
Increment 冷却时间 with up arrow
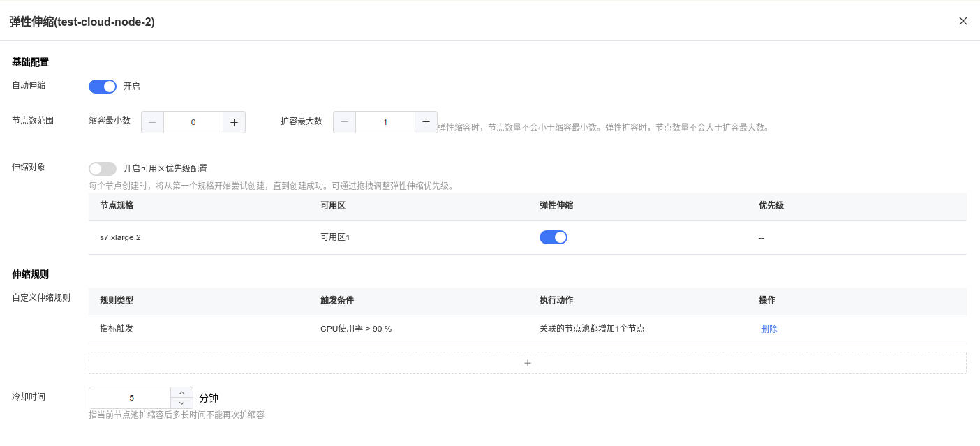tap(181, 393)
